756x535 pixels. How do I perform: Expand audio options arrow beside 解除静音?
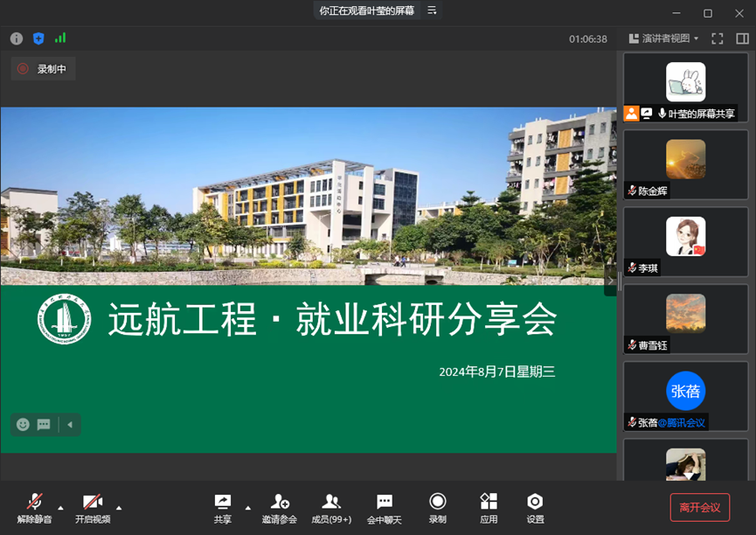point(60,507)
